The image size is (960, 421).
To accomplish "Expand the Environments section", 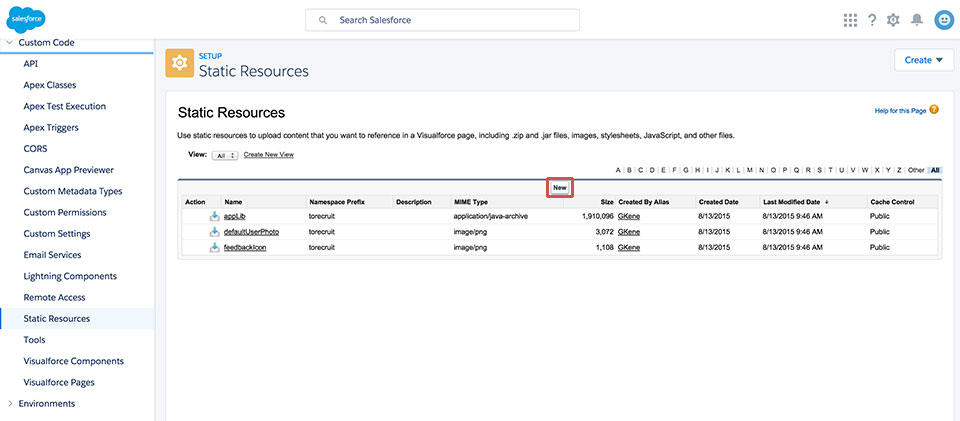I will click(x=10, y=403).
